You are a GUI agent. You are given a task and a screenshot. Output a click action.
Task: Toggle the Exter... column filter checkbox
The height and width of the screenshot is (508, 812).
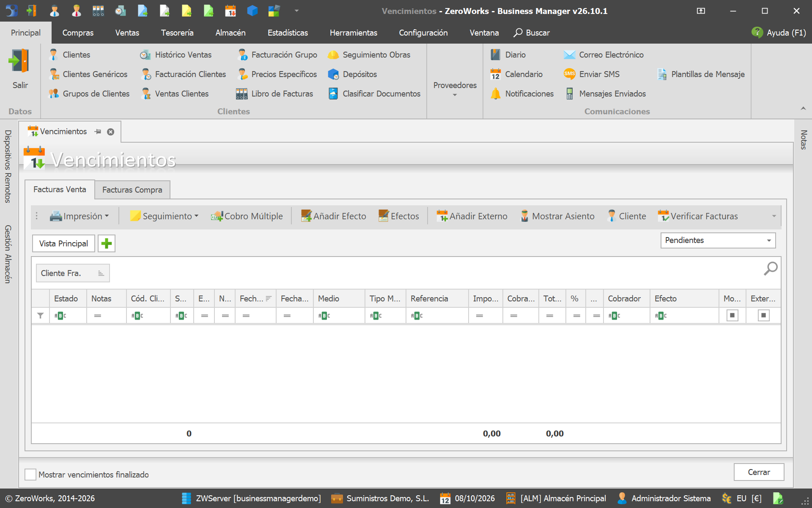763,315
